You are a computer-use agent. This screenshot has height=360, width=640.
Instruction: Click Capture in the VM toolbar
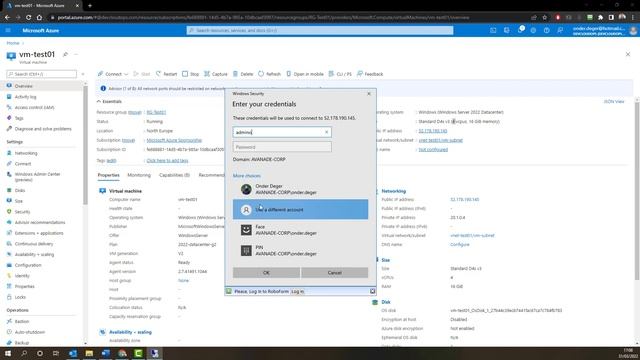click(216, 74)
